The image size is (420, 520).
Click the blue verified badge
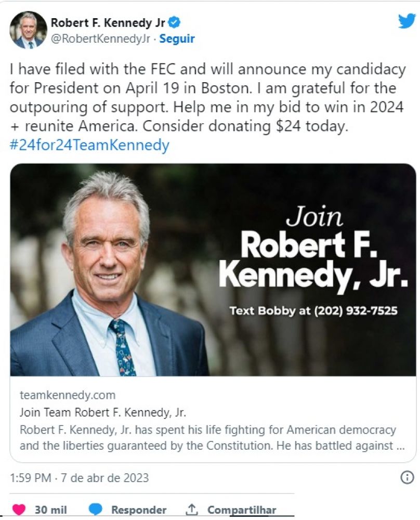(176, 22)
